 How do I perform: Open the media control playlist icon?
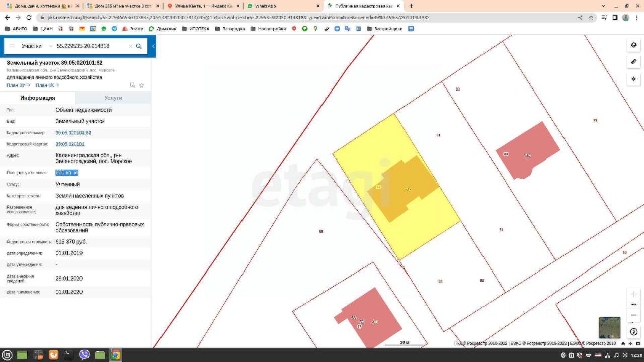point(605,17)
